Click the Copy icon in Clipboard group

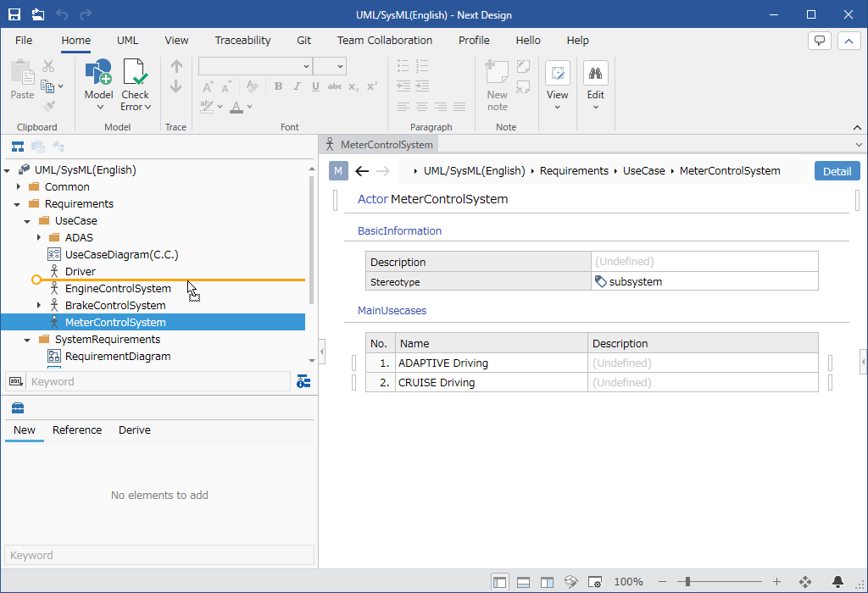[47, 86]
